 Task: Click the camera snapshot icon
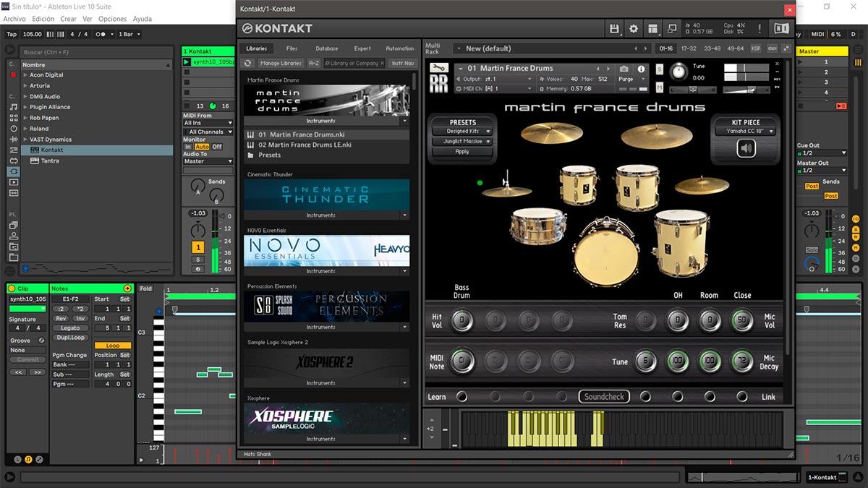tap(624, 69)
